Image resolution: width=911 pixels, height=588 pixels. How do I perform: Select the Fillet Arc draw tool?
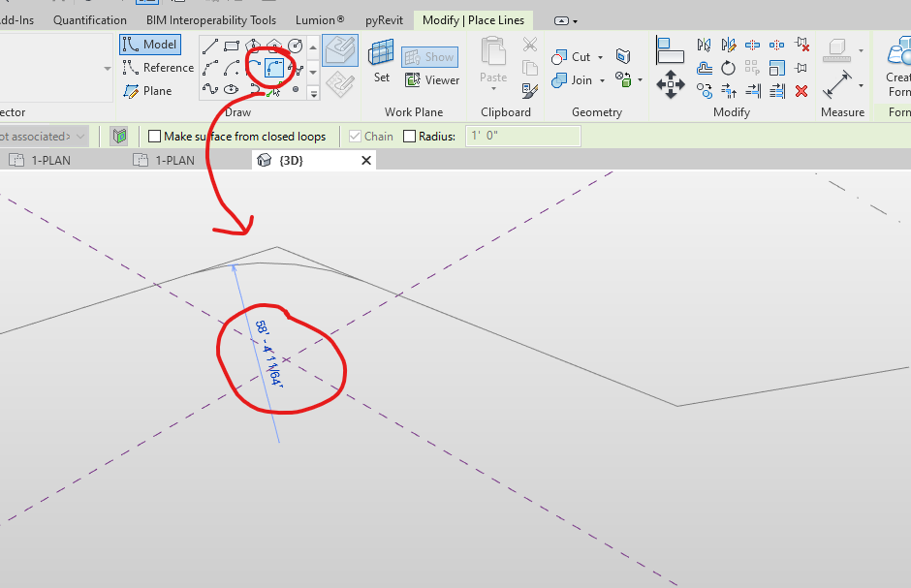[274, 68]
